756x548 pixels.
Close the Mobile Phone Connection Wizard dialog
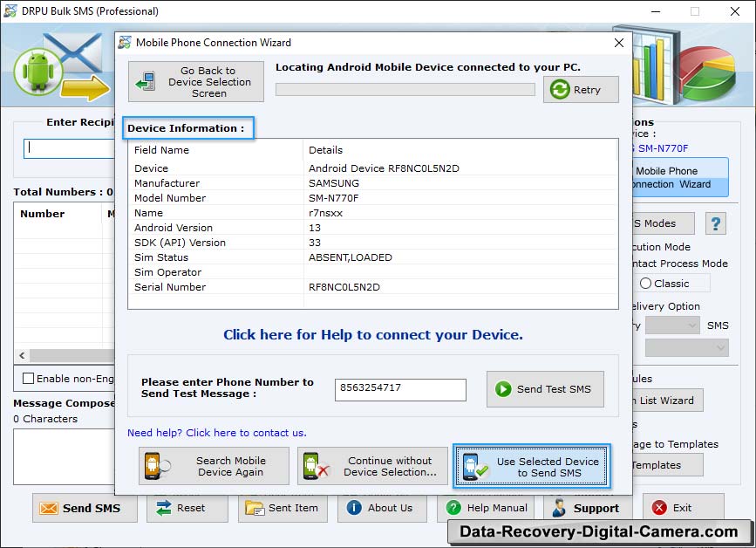tap(619, 43)
